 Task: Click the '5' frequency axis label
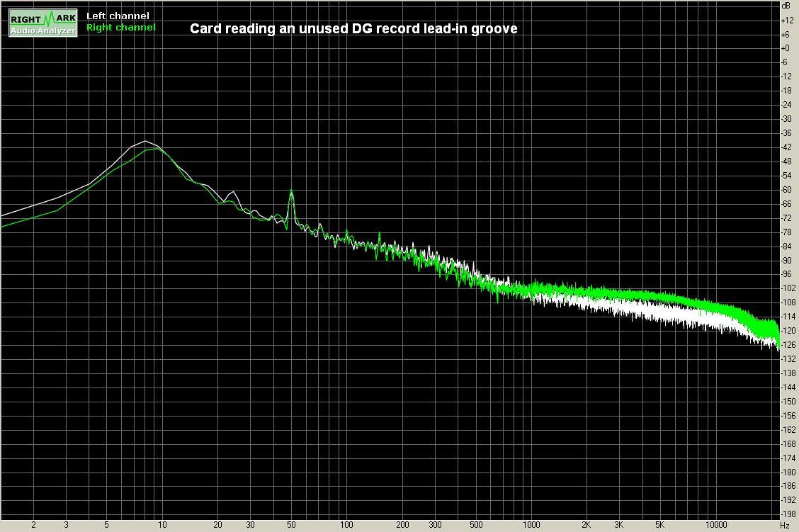coord(106,525)
